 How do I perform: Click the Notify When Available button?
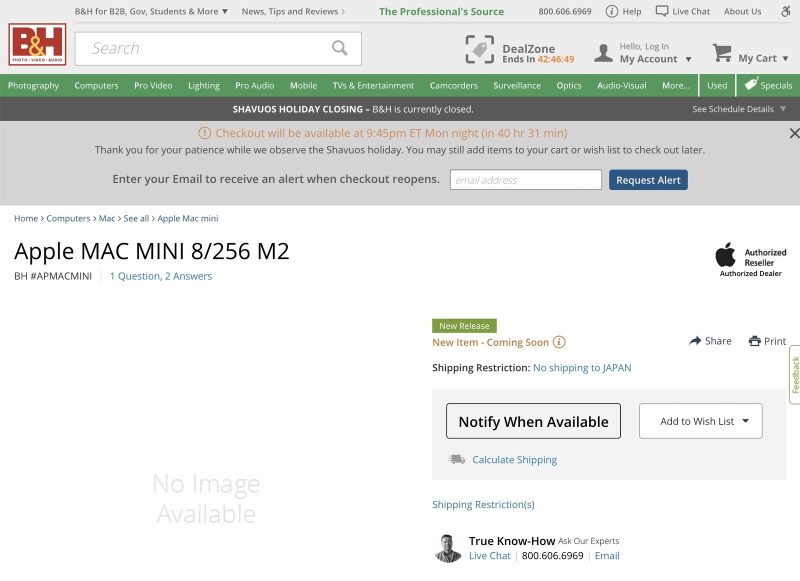tap(533, 421)
